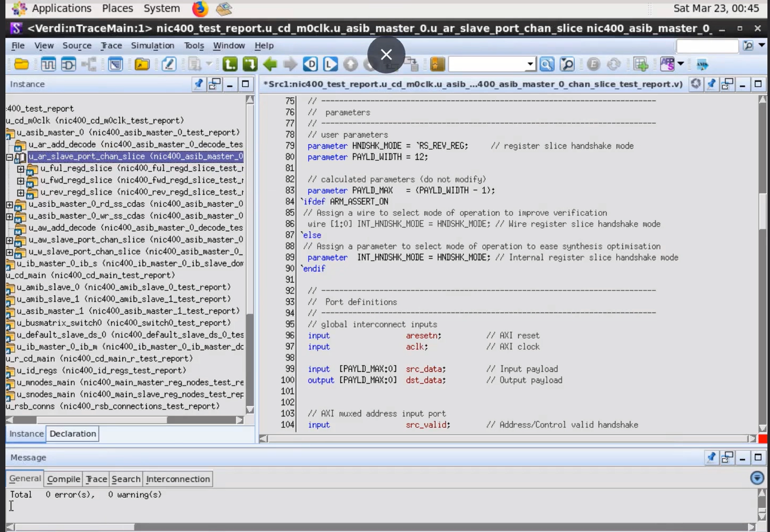
Task: Click the green Trace Driver icon
Action: [x=250, y=64]
